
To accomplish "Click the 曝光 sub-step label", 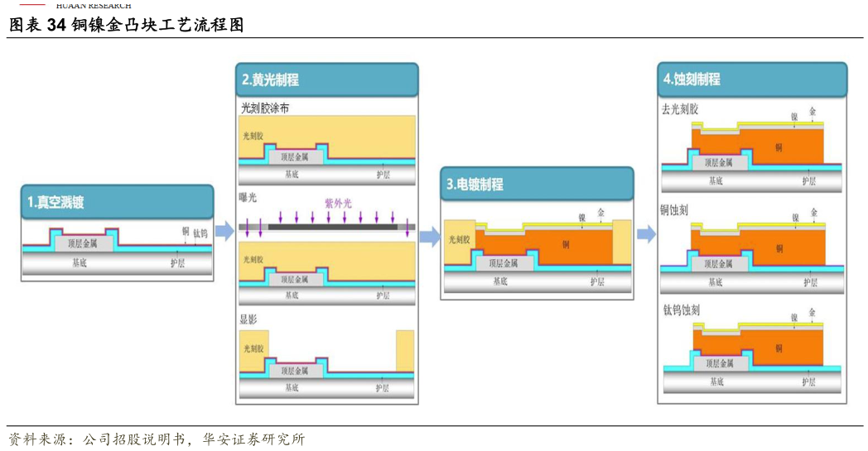I will click(x=248, y=198).
